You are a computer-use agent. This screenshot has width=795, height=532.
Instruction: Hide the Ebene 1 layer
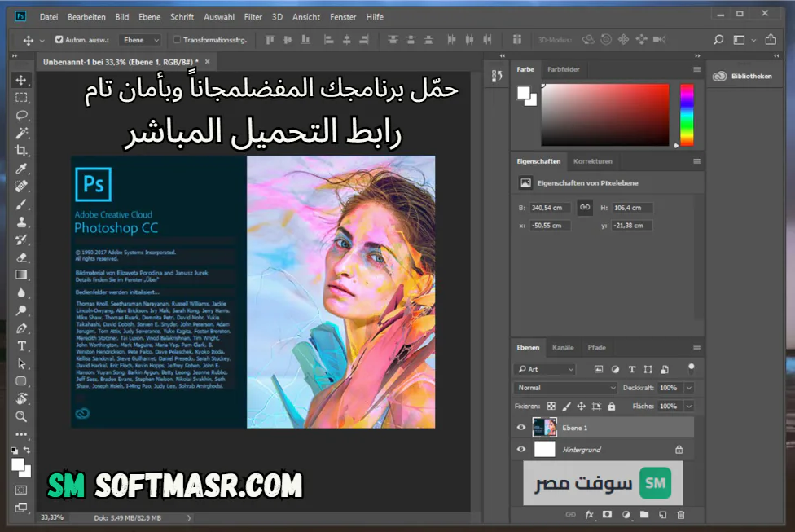click(x=521, y=428)
